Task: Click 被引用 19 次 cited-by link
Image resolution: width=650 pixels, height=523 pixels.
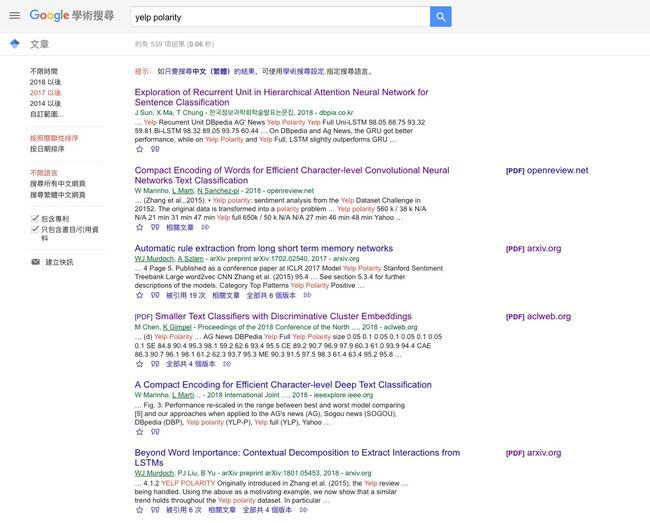Action: point(186,295)
